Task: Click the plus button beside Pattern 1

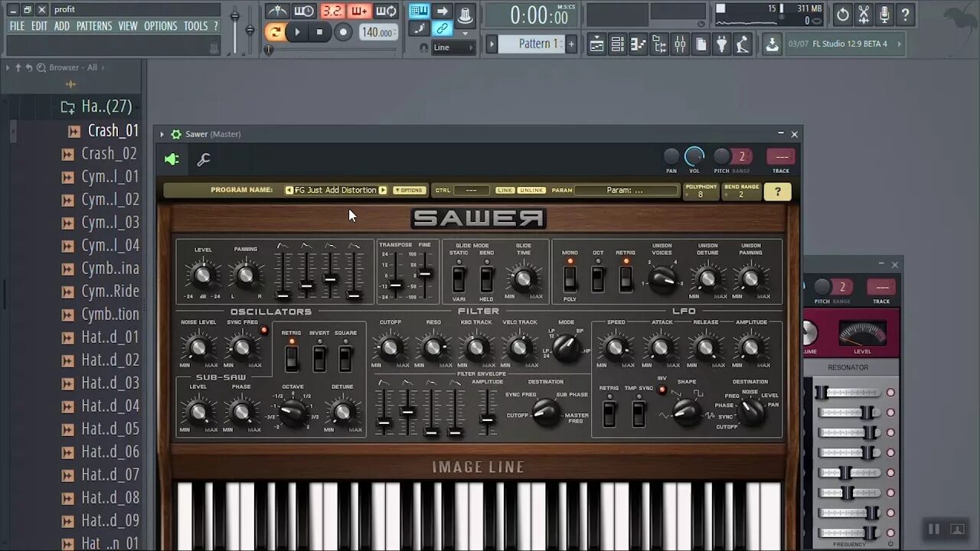Action: pos(570,44)
